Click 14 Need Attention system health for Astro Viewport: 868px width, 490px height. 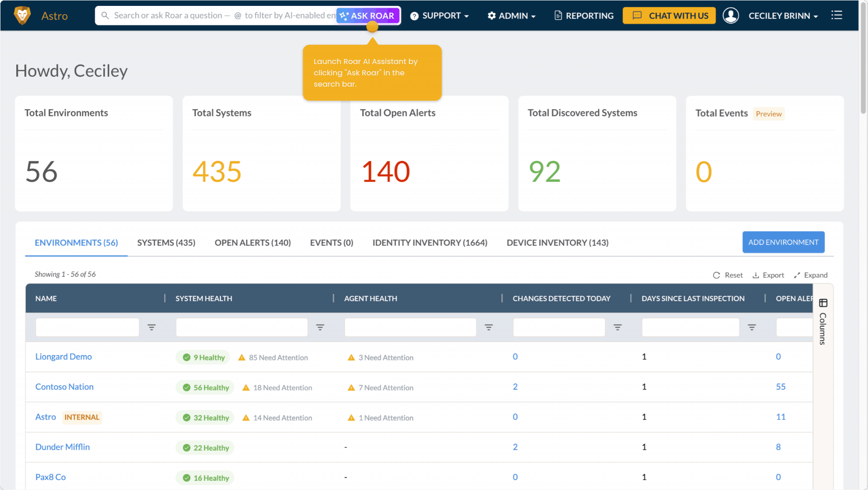(x=277, y=418)
